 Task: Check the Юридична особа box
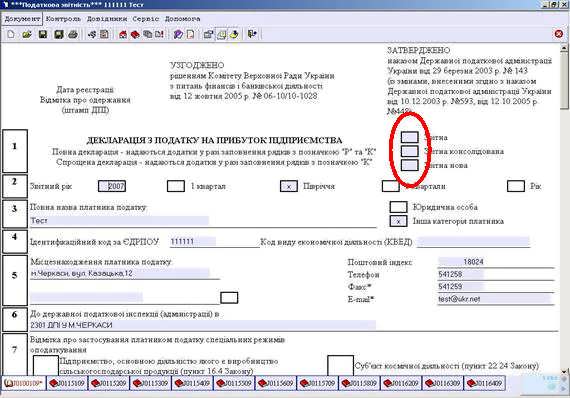pos(398,207)
